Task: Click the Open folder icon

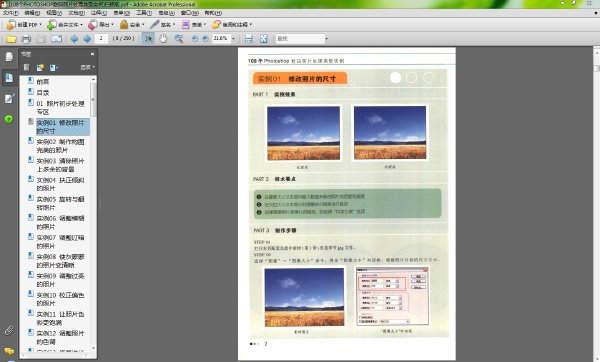Action: (11, 39)
